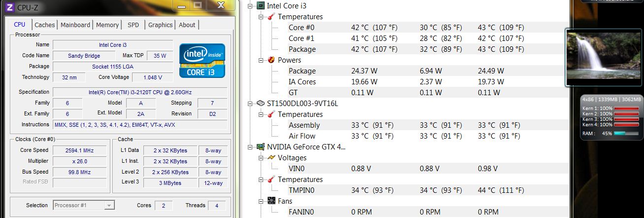Click the Intel Core i3 logo badge
The width and height of the screenshot is (644, 218).
[202, 61]
